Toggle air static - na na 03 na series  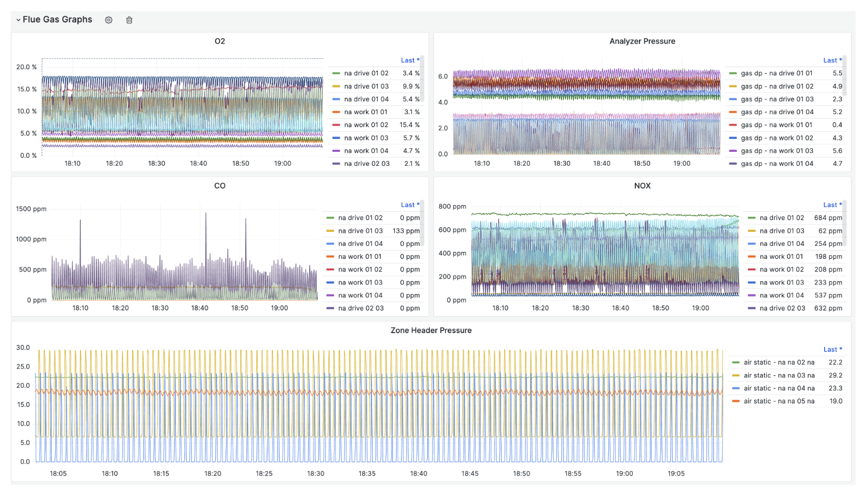(779, 375)
